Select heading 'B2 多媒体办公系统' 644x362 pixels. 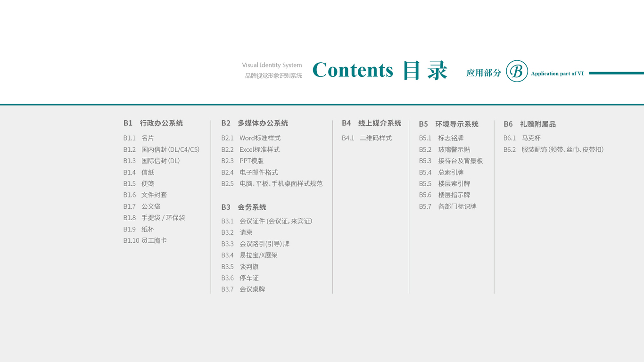(x=255, y=123)
